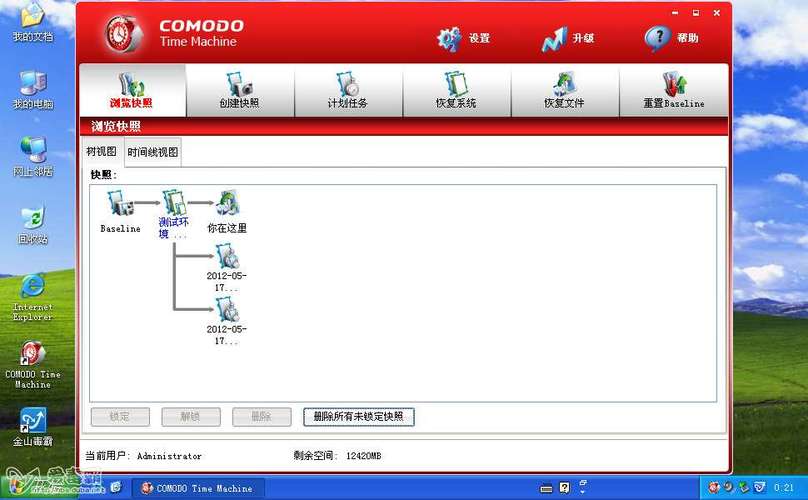Image resolution: width=808 pixels, height=500 pixels.
Task: Switch to 树视图 (tree view) tab
Action: pyautogui.click(x=102, y=152)
